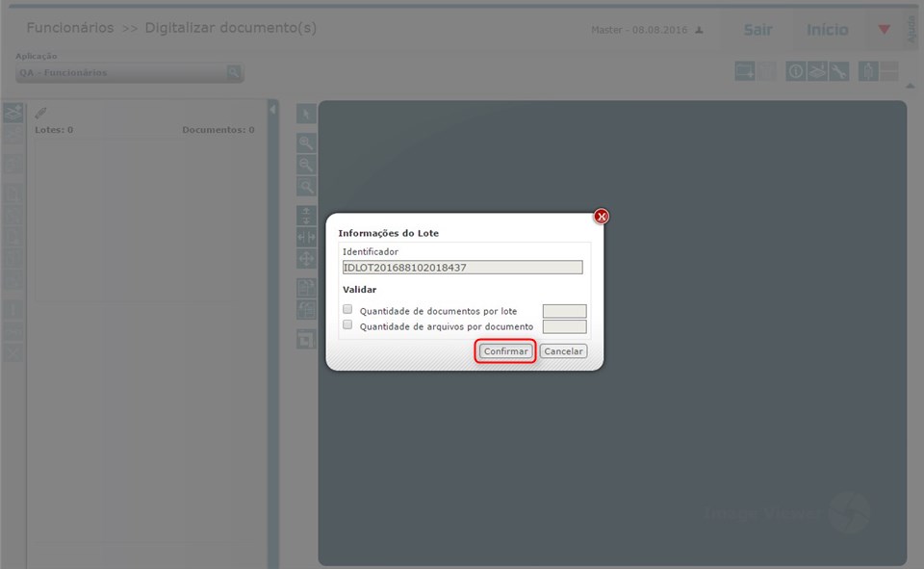Collapse the toolbar with the small arrow
This screenshot has width=924, height=569.
[x=909, y=86]
